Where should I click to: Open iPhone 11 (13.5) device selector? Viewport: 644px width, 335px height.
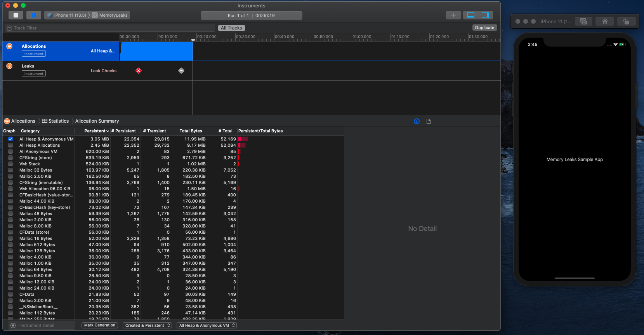(x=66, y=15)
